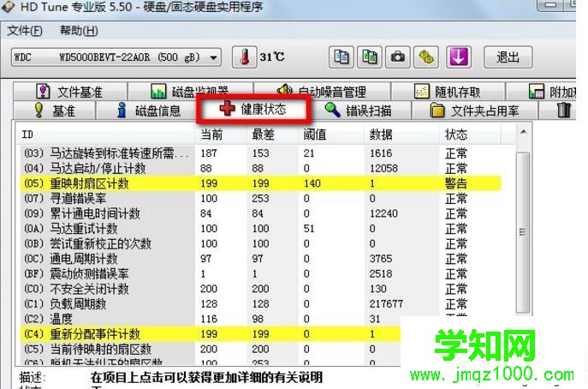The height and width of the screenshot is (389, 588).
Task: Select row (09) 累计通电时间计数
Action: [x=261, y=213]
